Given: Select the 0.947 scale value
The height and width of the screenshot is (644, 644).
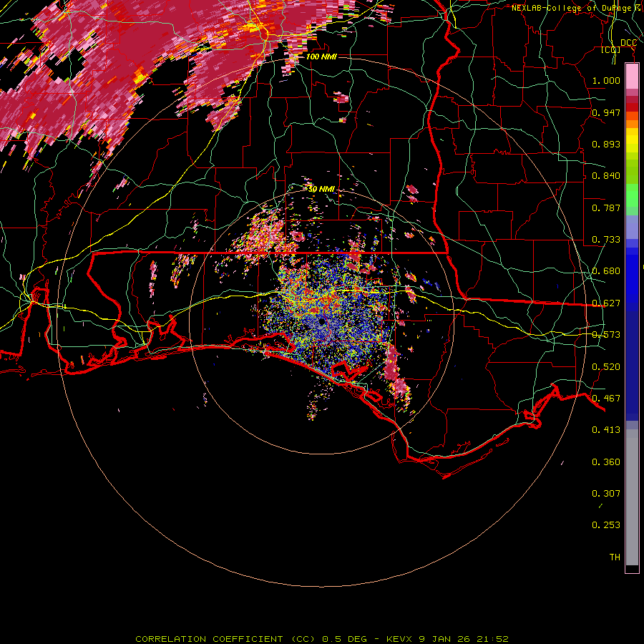Looking at the screenshot, I should pos(606,112).
